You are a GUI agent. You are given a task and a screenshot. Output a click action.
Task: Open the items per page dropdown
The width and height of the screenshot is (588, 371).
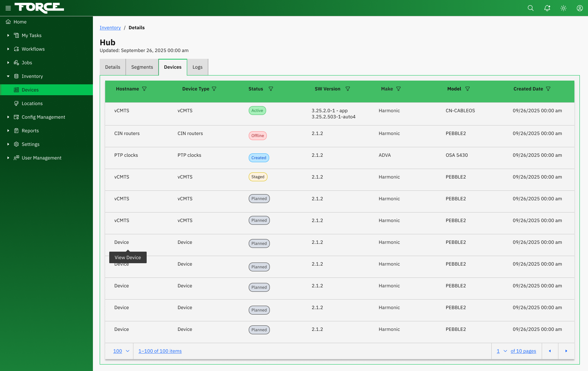(x=121, y=351)
